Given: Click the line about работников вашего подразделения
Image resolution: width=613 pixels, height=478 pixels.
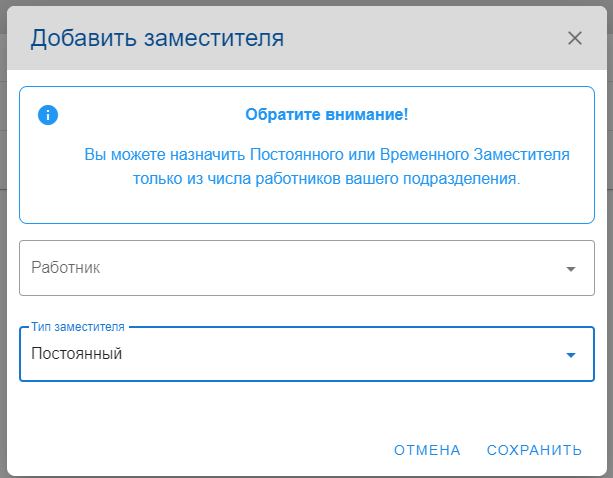Looking at the screenshot, I should point(326,180).
